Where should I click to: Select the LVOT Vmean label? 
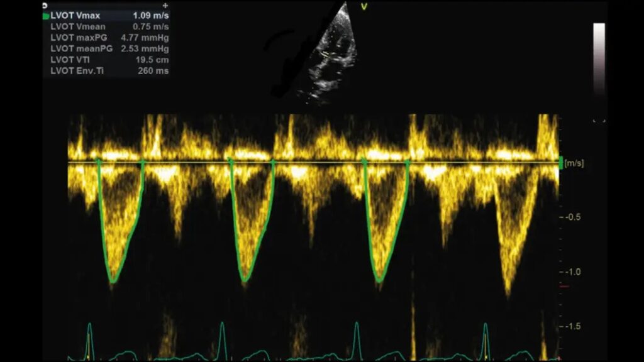[x=78, y=26]
